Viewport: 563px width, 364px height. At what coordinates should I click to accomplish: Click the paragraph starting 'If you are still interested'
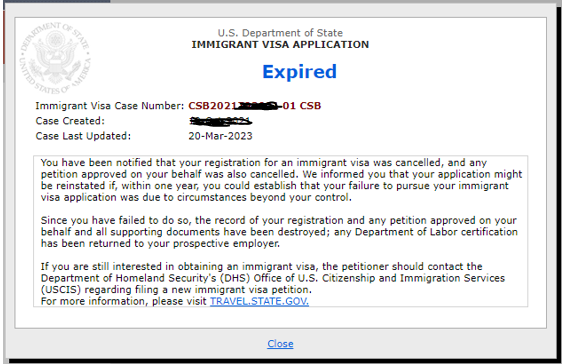pos(273,278)
